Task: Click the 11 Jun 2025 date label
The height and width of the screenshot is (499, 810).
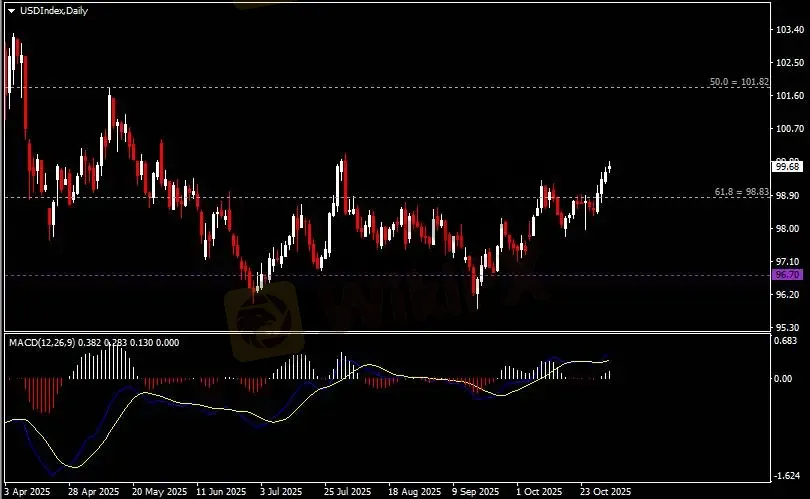Action: point(222,491)
